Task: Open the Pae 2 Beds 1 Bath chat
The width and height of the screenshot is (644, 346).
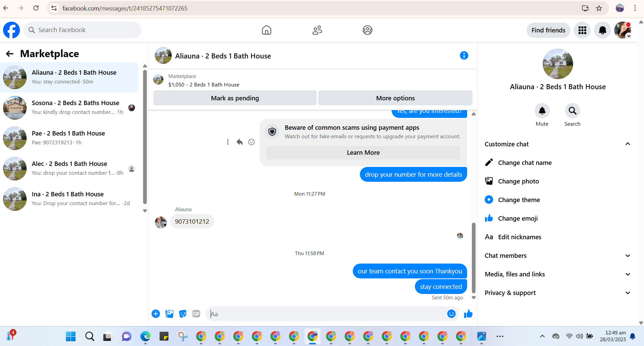Action: point(69,138)
